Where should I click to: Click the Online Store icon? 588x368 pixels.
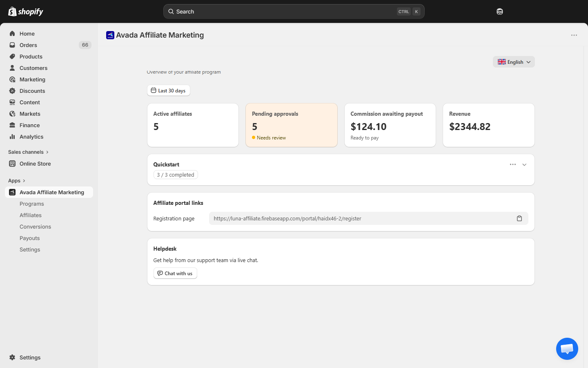click(12, 164)
